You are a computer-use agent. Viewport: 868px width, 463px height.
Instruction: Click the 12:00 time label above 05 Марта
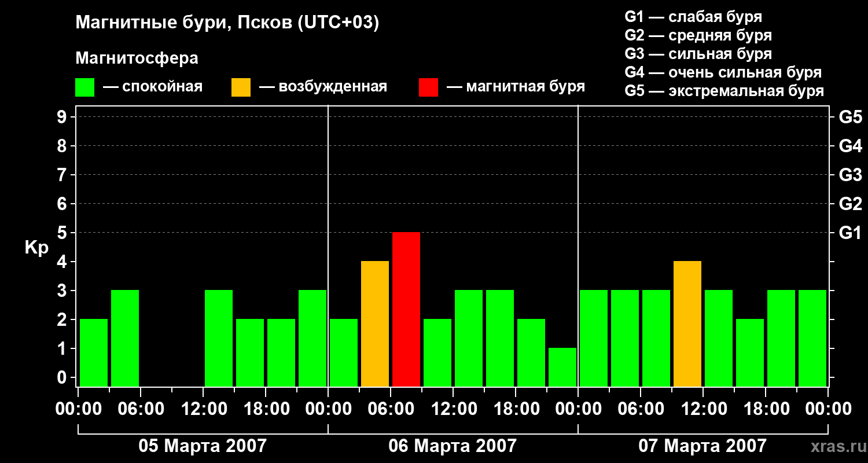(x=203, y=409)
